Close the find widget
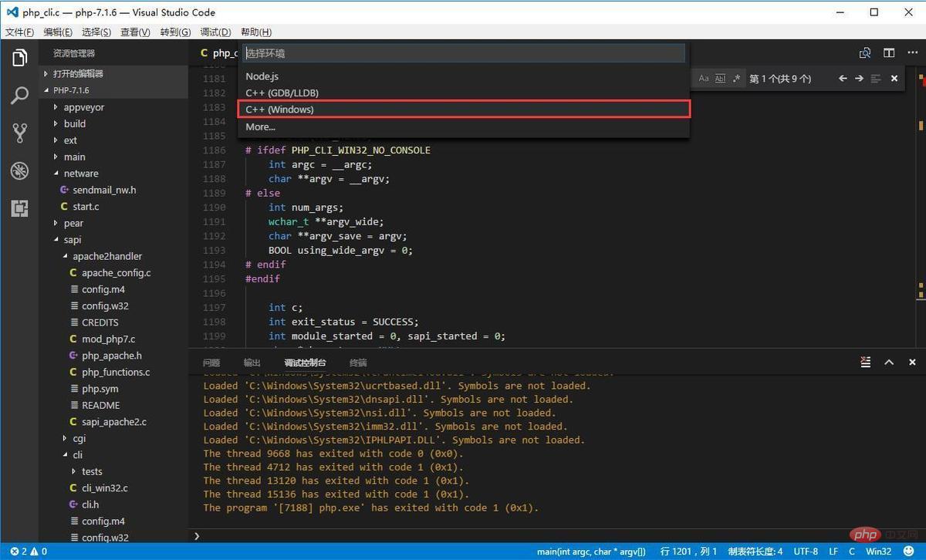926x560 pixels. 894,78
